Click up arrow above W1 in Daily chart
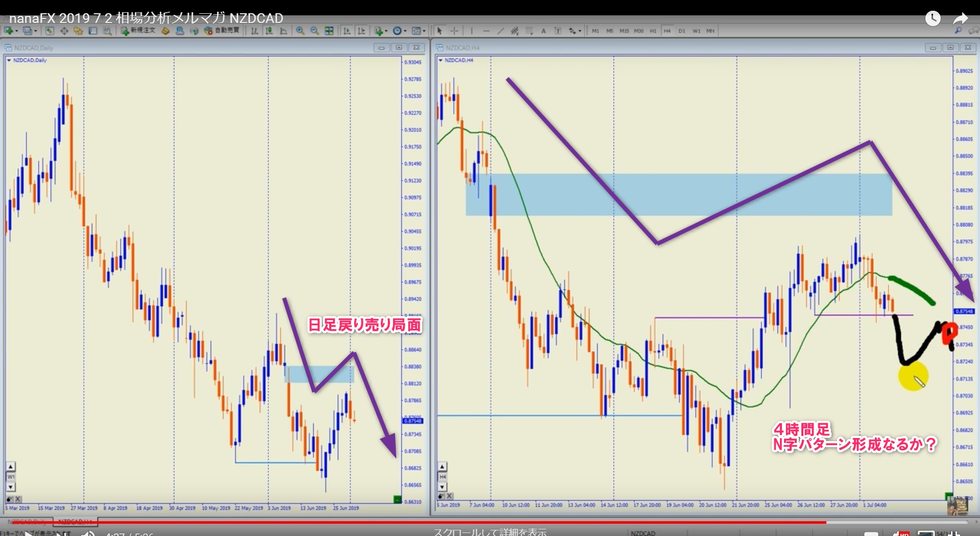The image size is (980, 536). pyautogui.click(x=11, y=467)
